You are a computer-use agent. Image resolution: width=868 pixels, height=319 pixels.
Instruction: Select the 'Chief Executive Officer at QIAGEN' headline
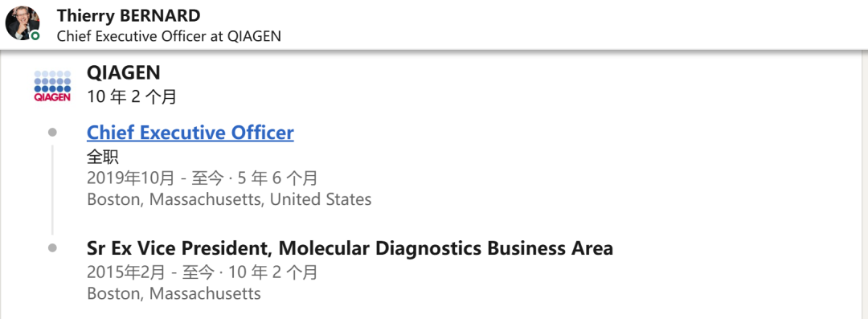point(169,36)
